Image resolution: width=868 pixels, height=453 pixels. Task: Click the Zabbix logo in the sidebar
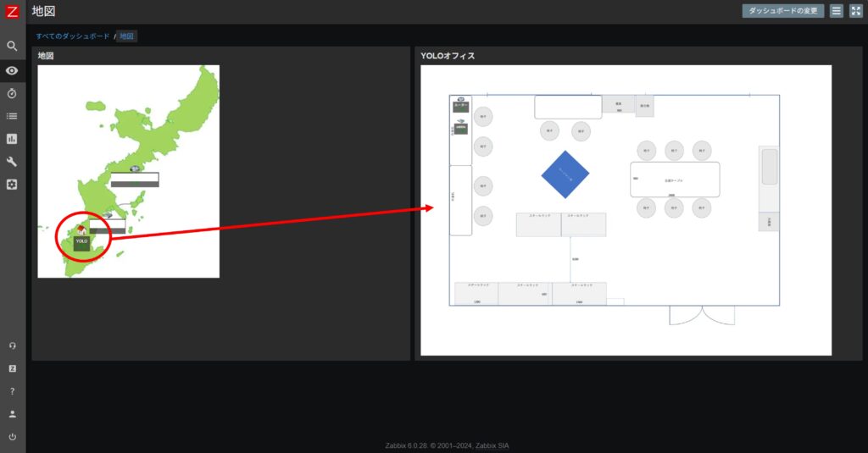12,12
